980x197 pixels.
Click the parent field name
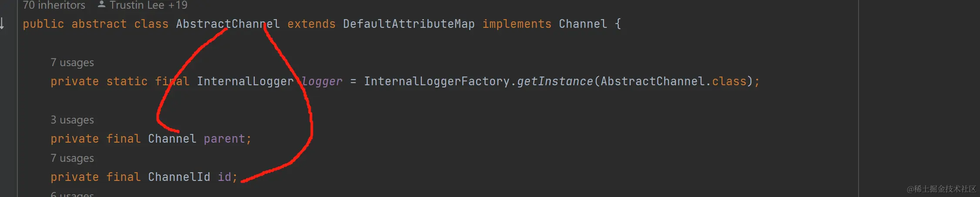pos(225,139)
